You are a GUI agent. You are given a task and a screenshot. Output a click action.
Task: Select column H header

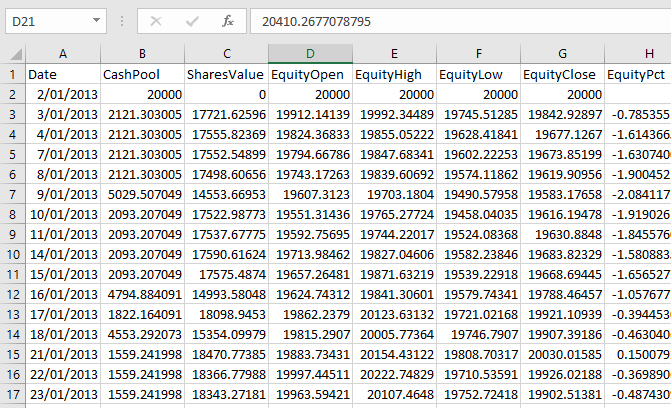click(x=638, y=54)
